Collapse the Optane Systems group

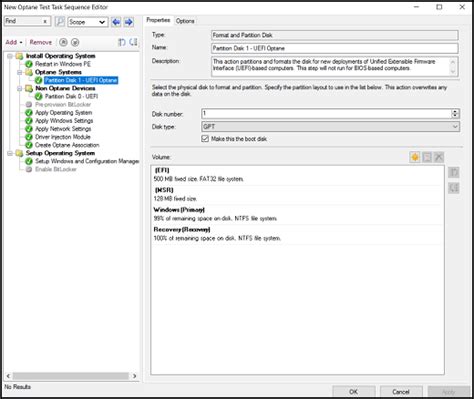pos(20,72)
